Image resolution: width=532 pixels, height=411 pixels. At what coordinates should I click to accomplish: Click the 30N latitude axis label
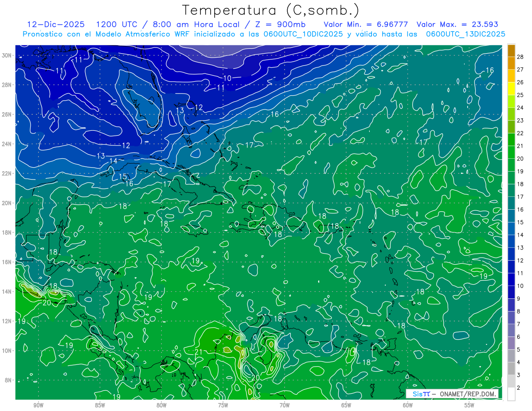7,55
